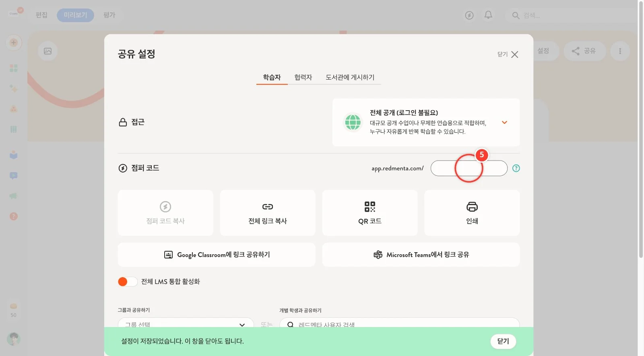This screenshot has height=356, width=644.
Task: Click the 편집 tab in top bar
Action: [x=41, y=15]
